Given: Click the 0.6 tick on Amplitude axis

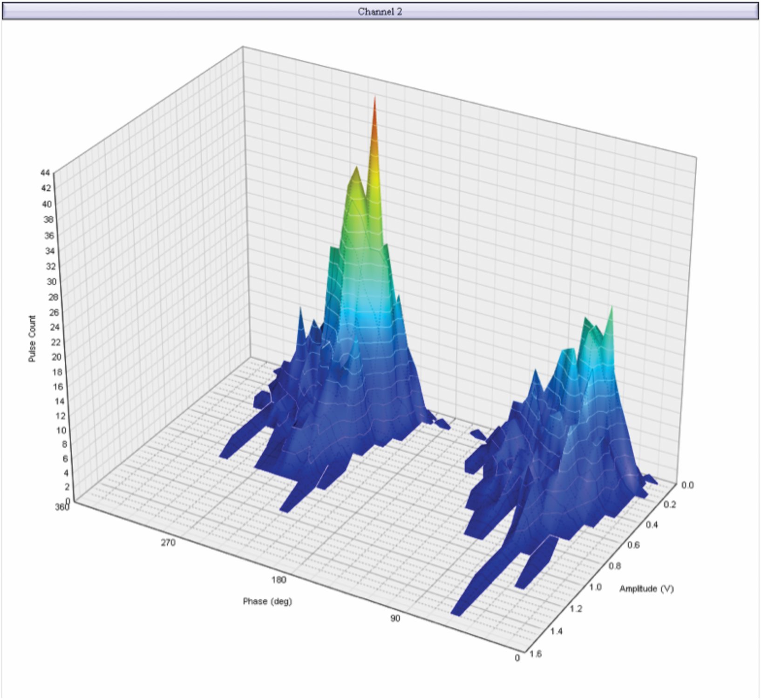Looking at the screenshot, I should click(633, 545).
